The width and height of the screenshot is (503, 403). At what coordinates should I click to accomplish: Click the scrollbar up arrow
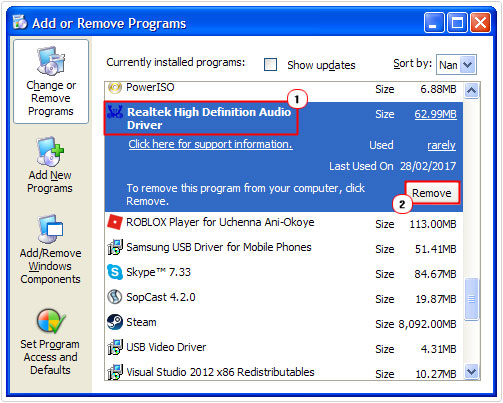(x=472, y=90)
